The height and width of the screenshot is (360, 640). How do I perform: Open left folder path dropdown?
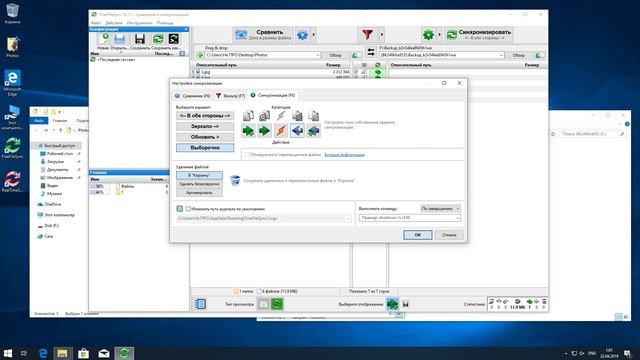click(318, 55)
